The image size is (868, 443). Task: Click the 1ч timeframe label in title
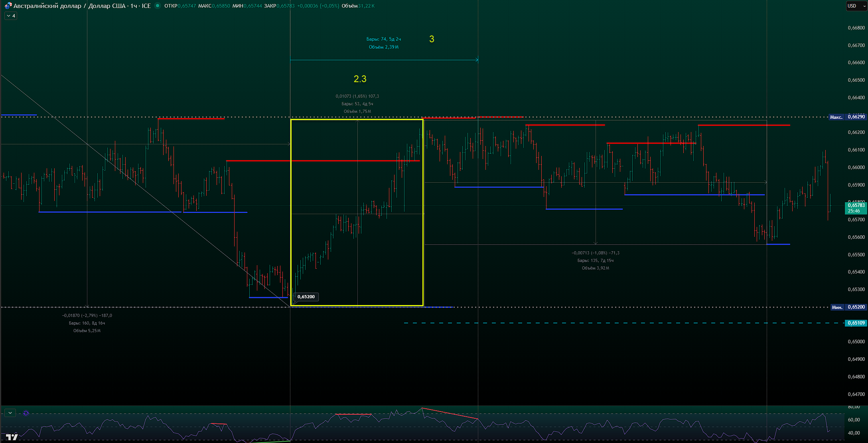click(134, 6)
